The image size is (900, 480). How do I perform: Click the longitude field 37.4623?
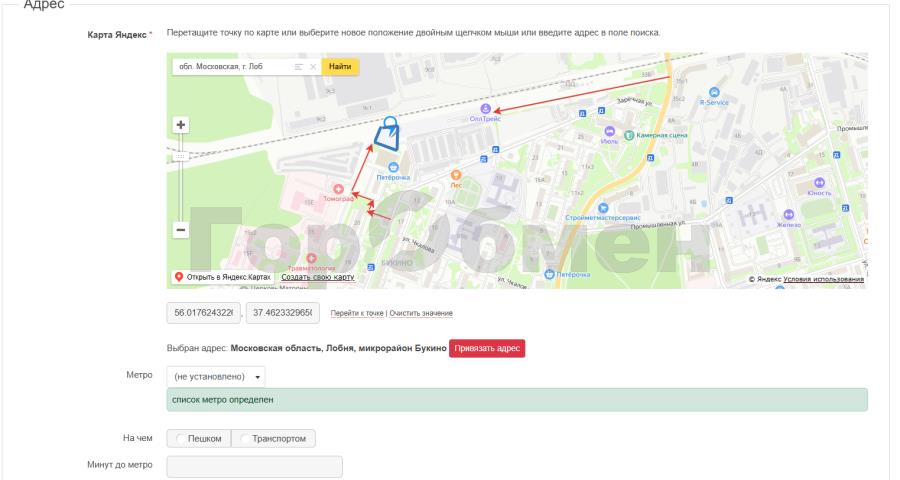282,313
